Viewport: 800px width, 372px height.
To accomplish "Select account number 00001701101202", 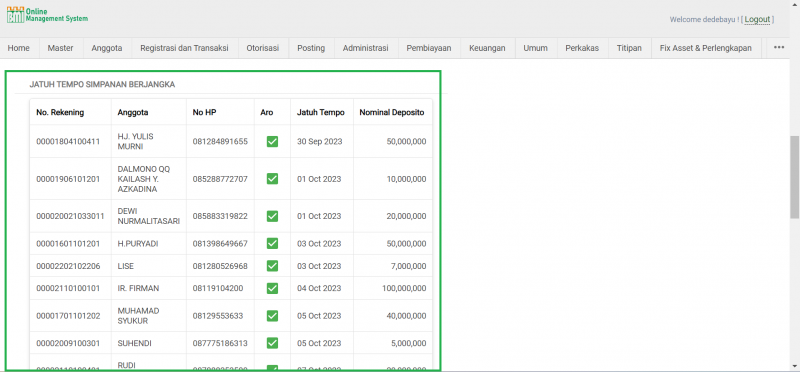I will tap(68, 316).
